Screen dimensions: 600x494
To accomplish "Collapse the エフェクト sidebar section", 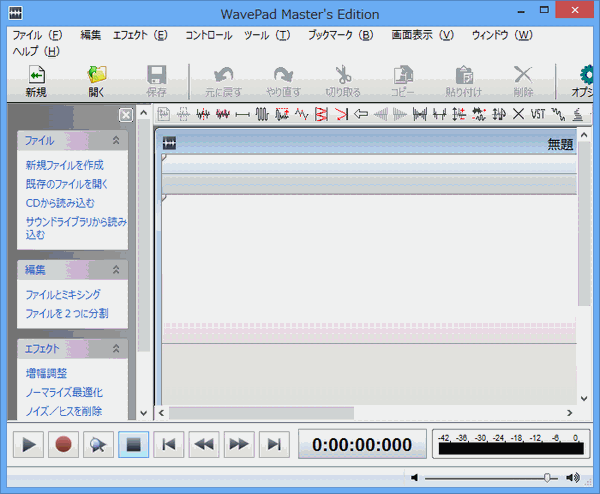I will (x=116, y=349).
